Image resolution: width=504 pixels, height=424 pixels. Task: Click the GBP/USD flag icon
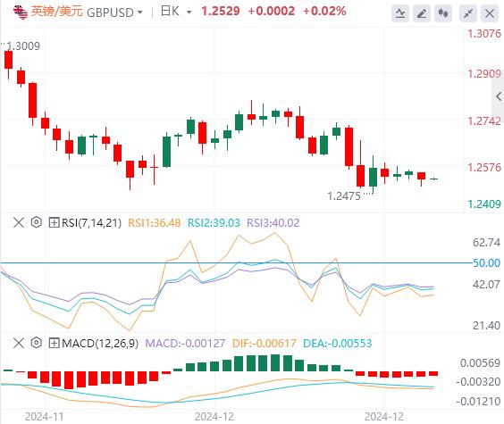[21, 12]
